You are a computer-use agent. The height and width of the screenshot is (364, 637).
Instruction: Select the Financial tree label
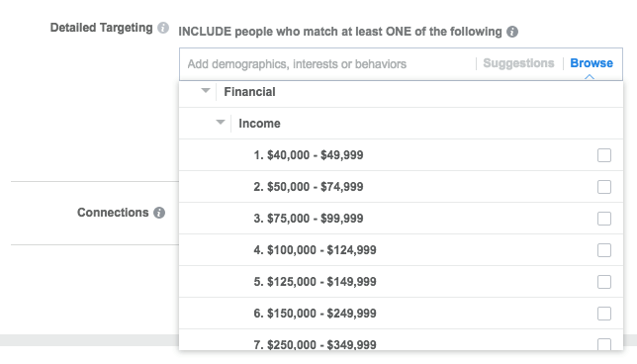(249, 92)
